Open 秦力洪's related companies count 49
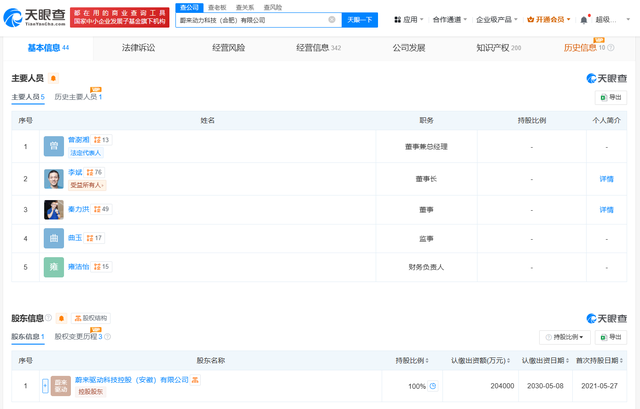The width and height of the screenshot is (640, 409). (x=101, y=209)
